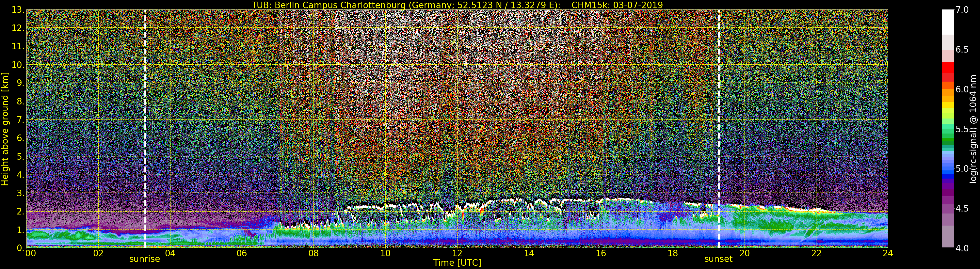Select height axis tick '4.'
This screenshot has width=980, height=269.
point(21,175)
